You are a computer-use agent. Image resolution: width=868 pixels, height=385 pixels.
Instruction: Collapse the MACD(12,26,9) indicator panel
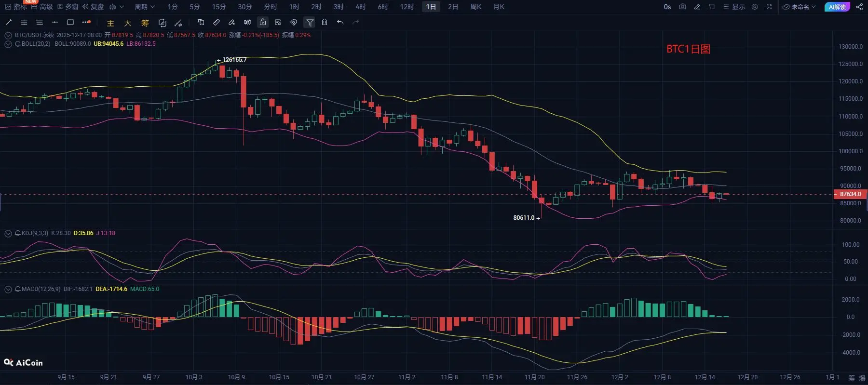[x=8, y=289]
